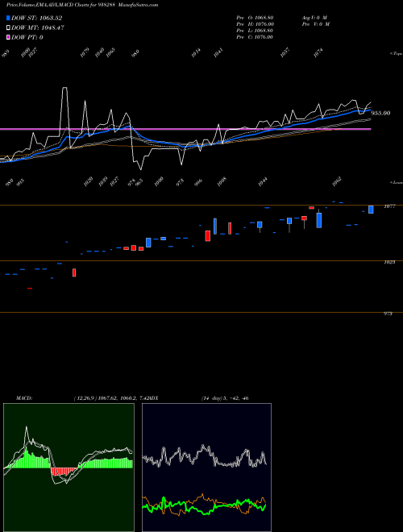
Task: Open the ADX indicator chart panel
Action: point(206,468)
